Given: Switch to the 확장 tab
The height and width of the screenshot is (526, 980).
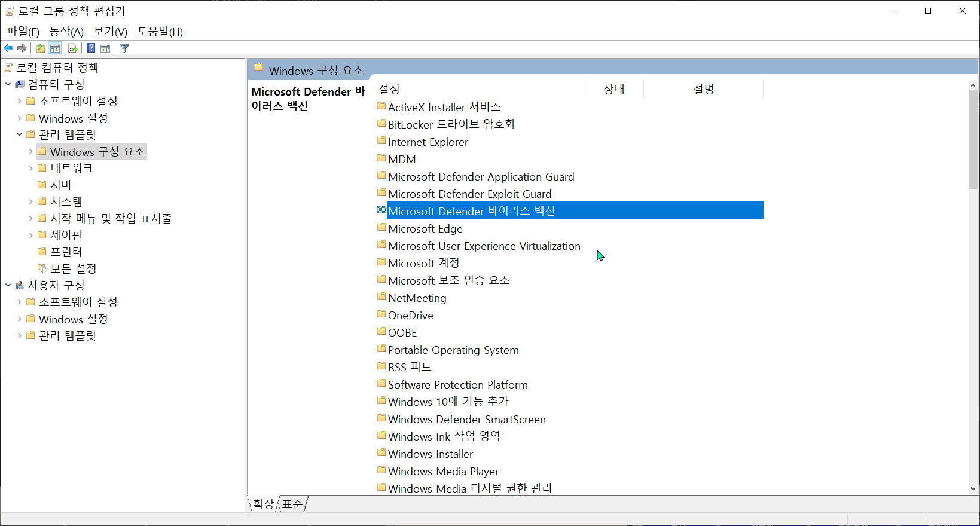Looking at the screenshot, I should point(263,504).
